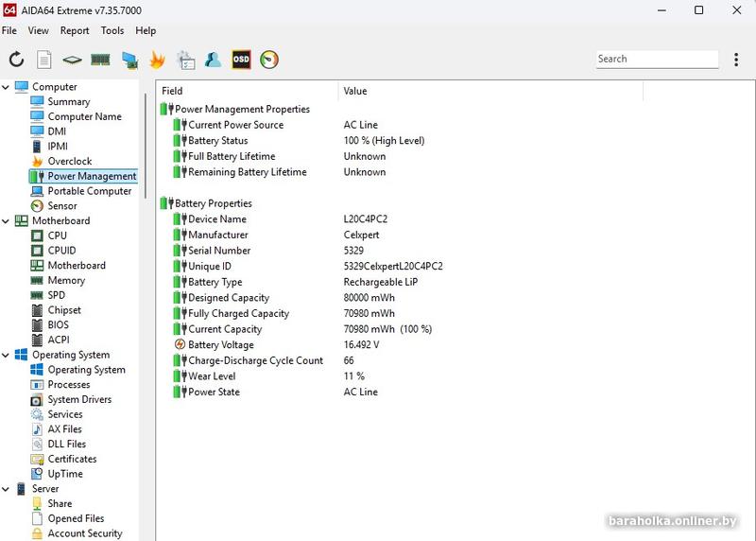Image resolution: width=756 pixels, height=541 pixels.
Task: Select Account Security tree item
Action: [77, 533]
